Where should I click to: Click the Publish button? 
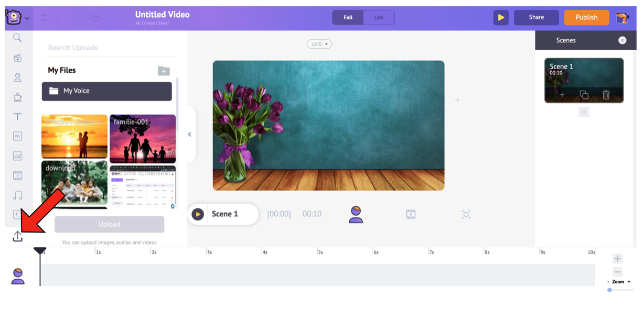[586, 17]
